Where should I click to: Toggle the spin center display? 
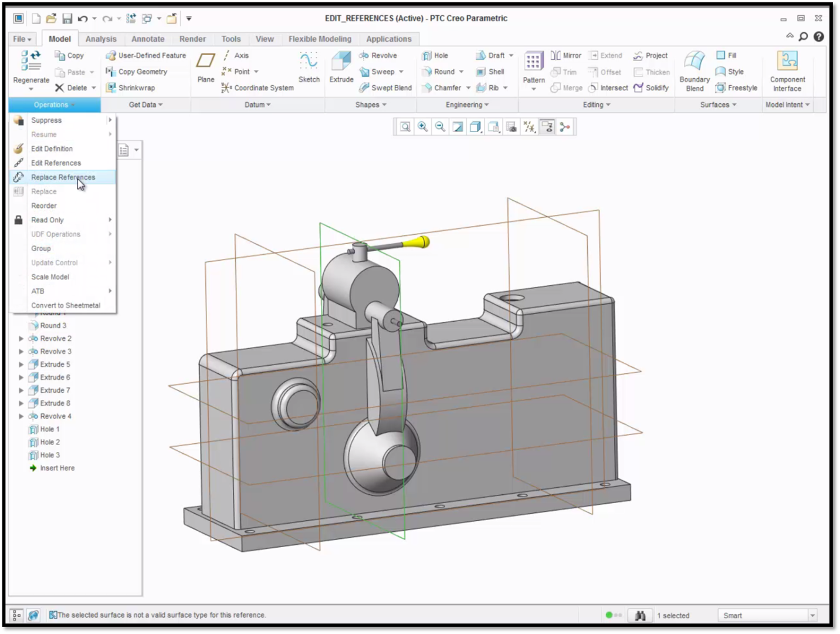point(565,127)
